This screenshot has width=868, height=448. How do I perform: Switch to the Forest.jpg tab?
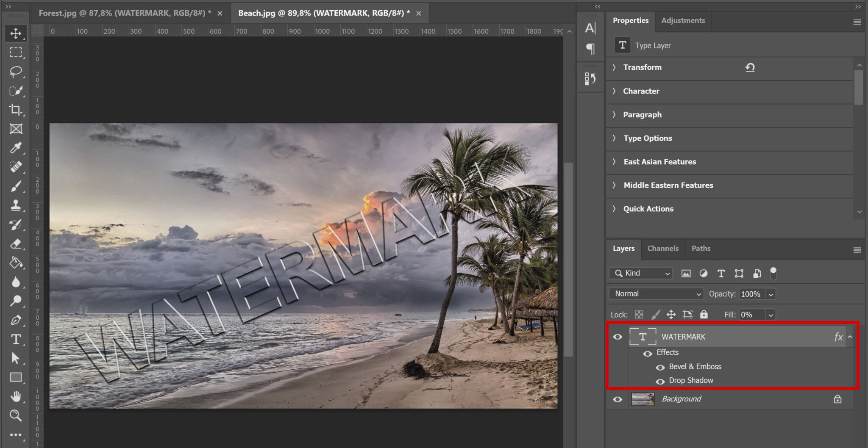pyautogui.click(x=123, y=13)
